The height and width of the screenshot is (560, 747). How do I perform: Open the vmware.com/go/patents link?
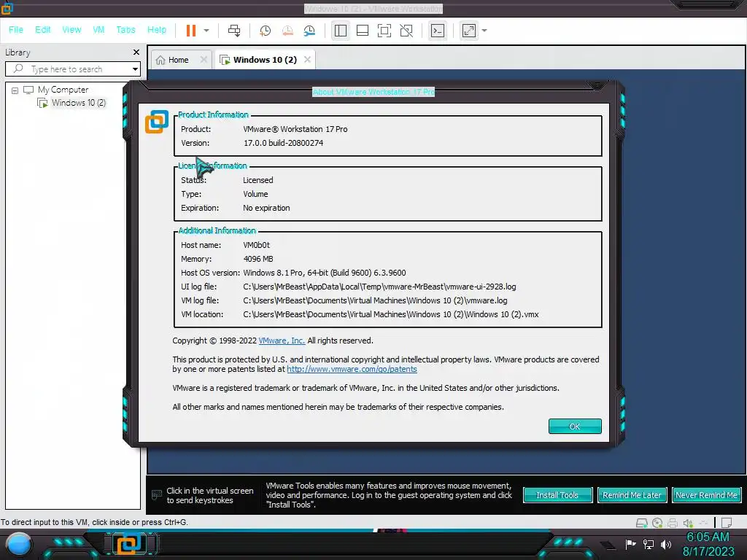352,369
